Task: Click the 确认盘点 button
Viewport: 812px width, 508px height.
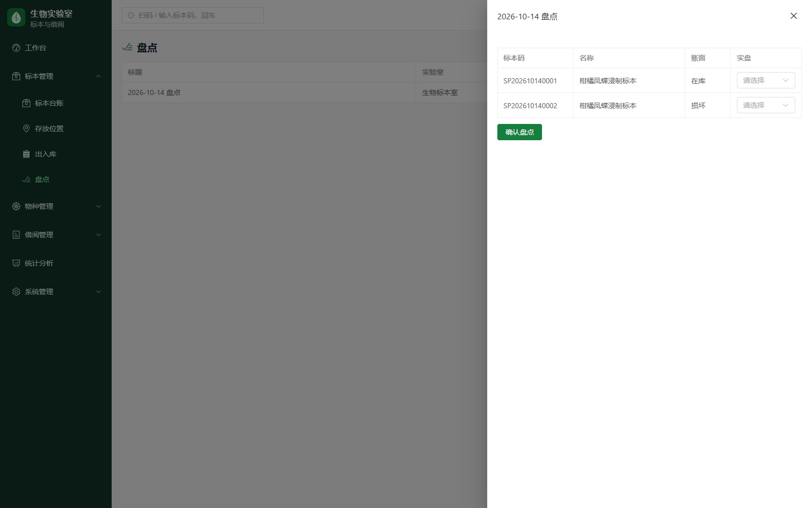Action: click(x=520, y=132)
